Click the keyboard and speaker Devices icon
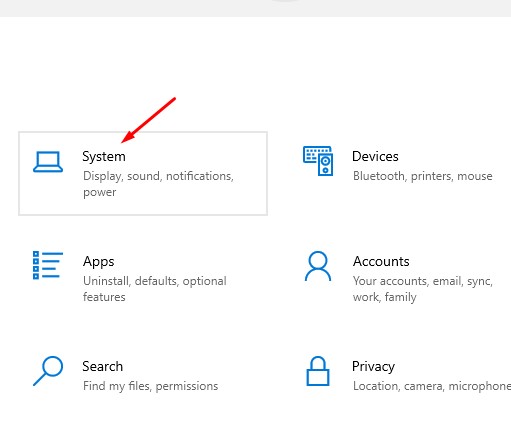This screenshot has width=511, height=444. click(x=318, y=161)
